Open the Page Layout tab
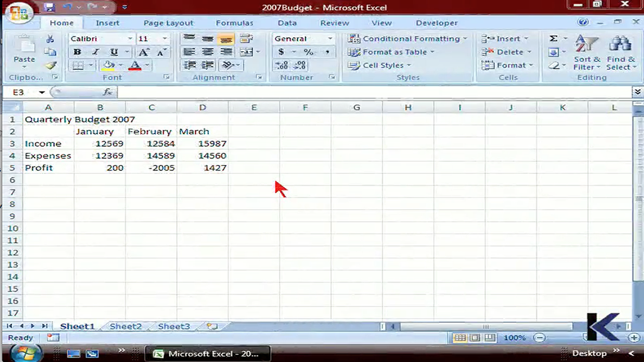 [168, 23]
